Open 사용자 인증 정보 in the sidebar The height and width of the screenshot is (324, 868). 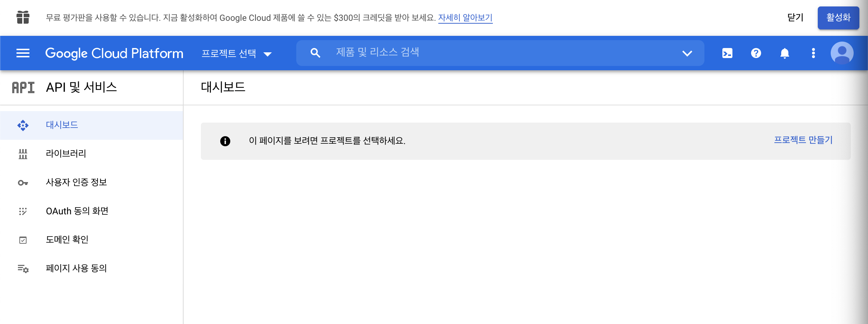91,182
